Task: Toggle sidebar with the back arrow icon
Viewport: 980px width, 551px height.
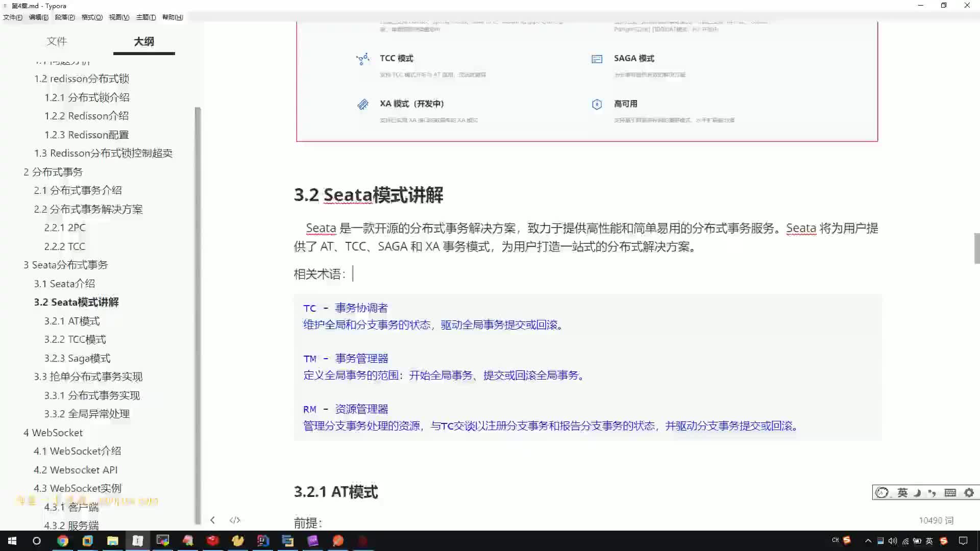Action: (212, 520)
